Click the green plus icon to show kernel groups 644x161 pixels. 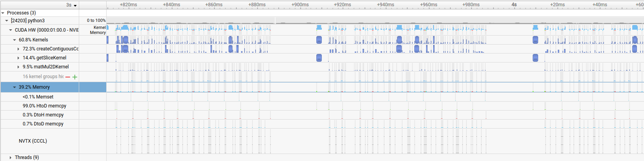pyautogui.click(x=75, y=77)
